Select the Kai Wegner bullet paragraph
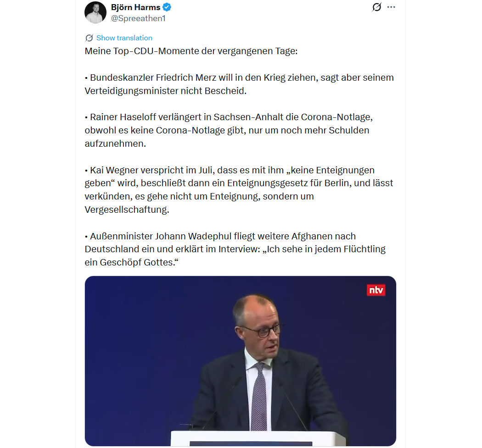This screenshot has height=448, width=482. click(x=239, y=190)
